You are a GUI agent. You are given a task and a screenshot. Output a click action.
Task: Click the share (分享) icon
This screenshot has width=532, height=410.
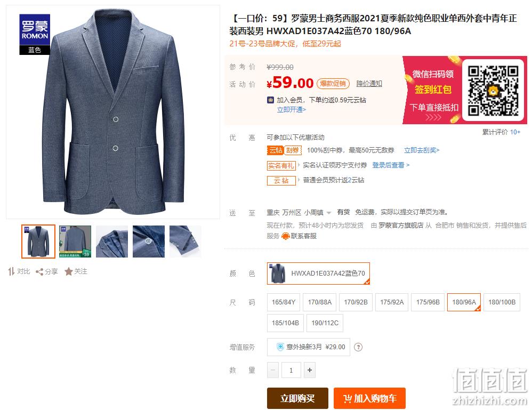tap(39, 272)
